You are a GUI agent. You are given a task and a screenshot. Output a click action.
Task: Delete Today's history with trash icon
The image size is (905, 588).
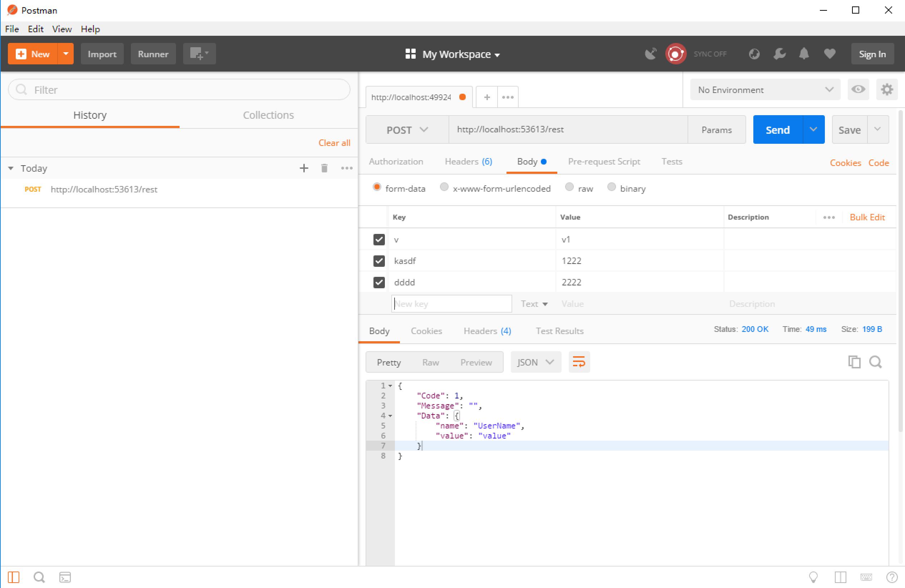click(324, 168)
